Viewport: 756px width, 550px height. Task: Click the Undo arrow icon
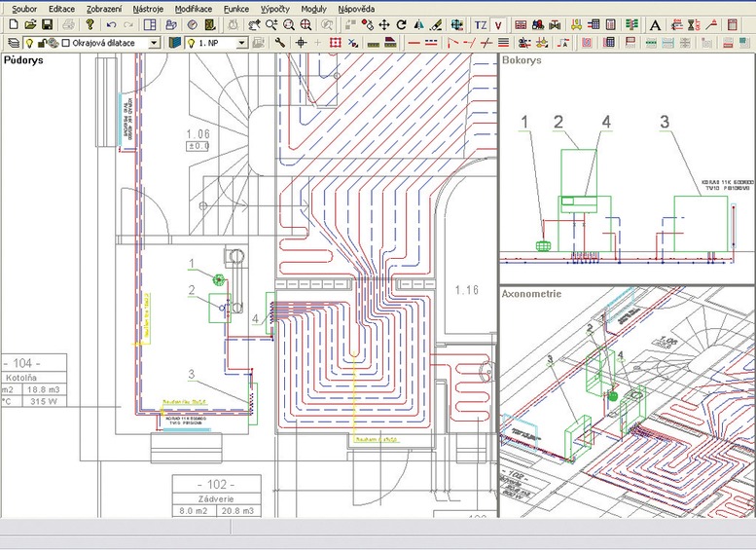(111, 24)
